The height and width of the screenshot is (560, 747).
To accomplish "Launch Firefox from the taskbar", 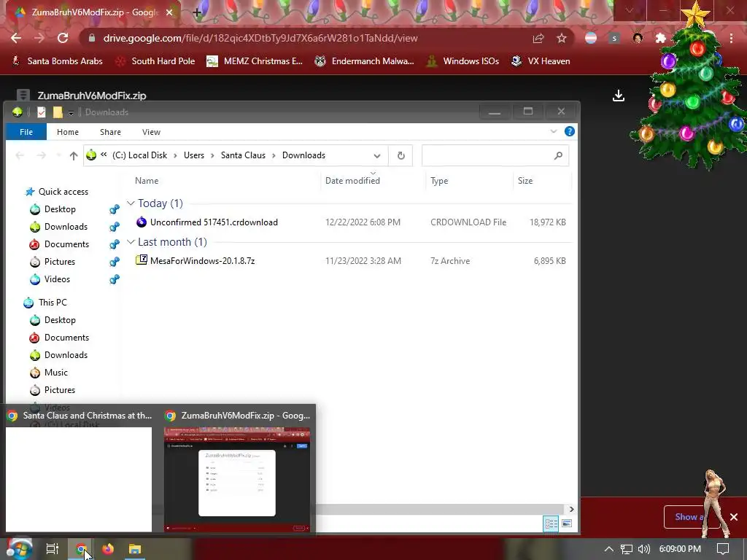I will [x=108, y=549].
